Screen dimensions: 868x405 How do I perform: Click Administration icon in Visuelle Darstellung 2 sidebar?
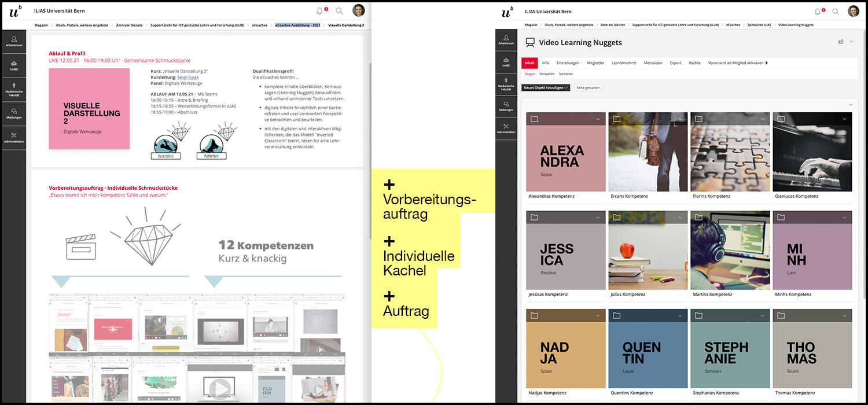tap(13, 137)
